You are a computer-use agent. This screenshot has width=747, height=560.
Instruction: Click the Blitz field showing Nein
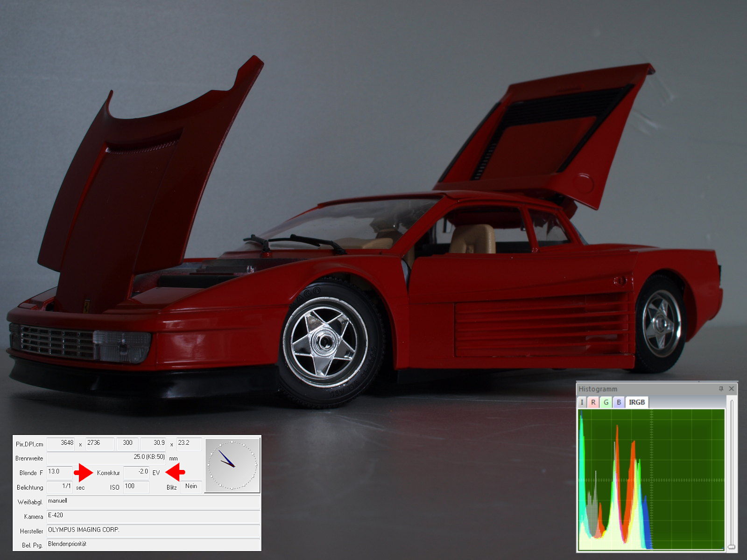(191, 487)
